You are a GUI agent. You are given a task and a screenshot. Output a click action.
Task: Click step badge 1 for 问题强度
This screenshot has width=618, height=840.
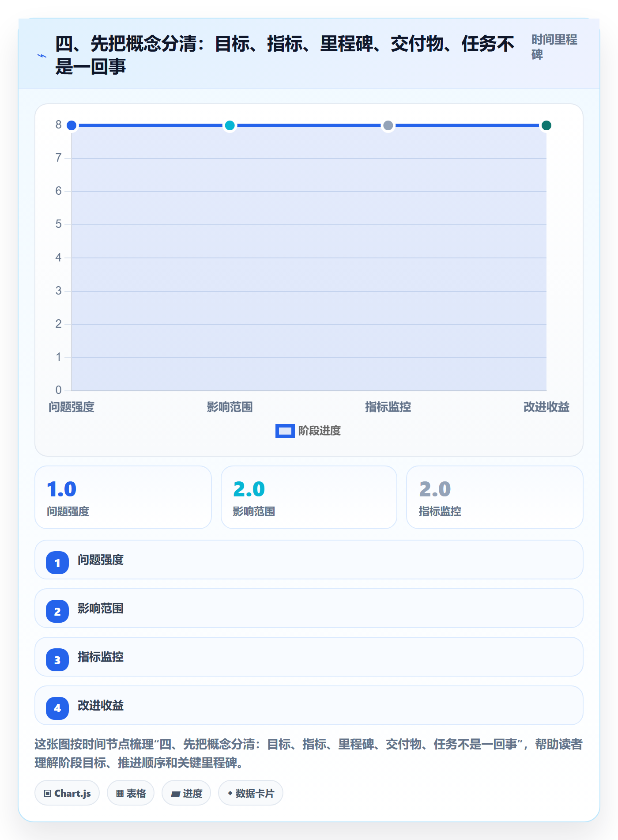pos(57,563)
